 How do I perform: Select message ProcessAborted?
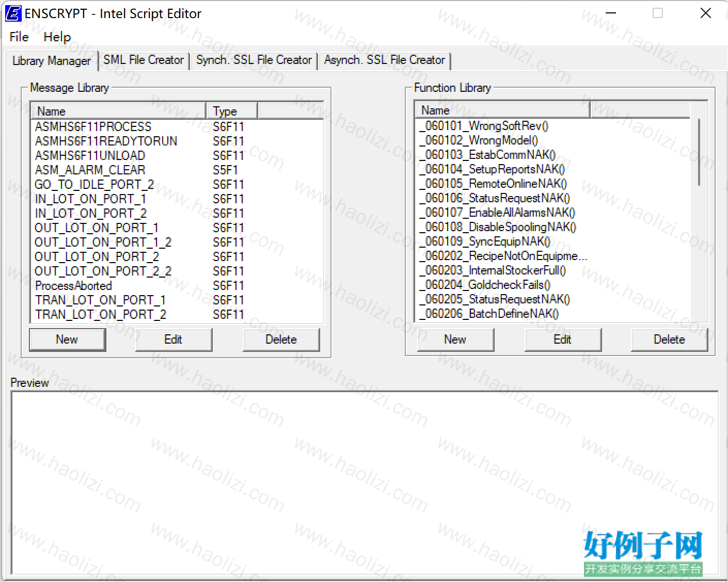[x=73, y=286]
